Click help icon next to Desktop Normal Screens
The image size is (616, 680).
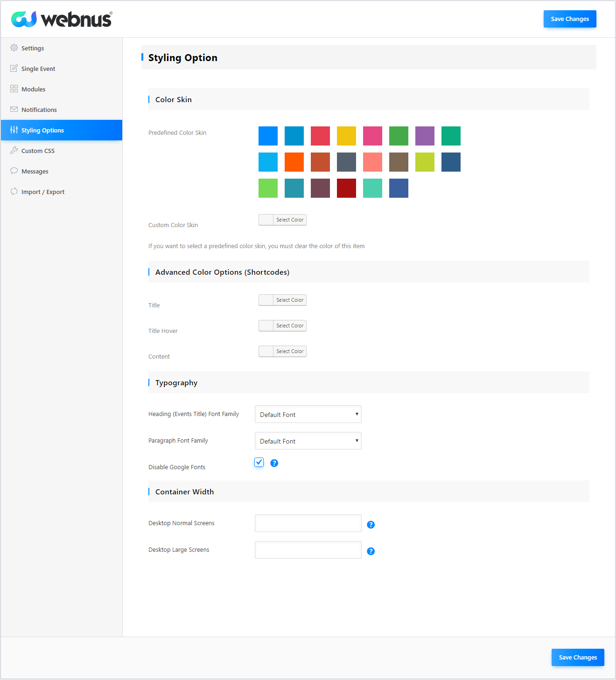[371, 525]
